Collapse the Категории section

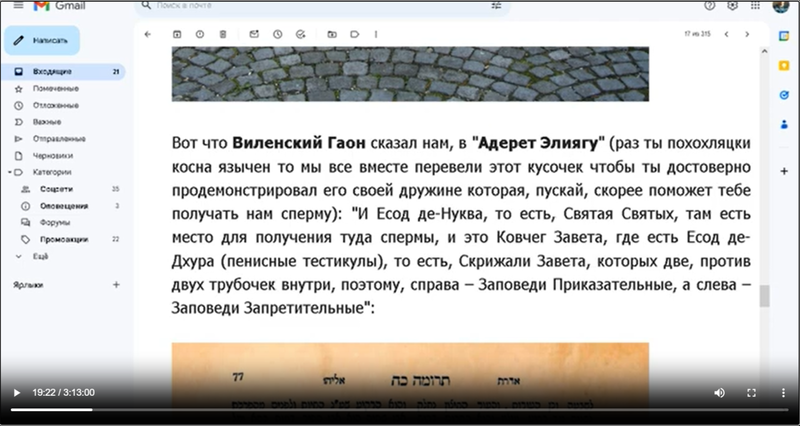point(10,172)
